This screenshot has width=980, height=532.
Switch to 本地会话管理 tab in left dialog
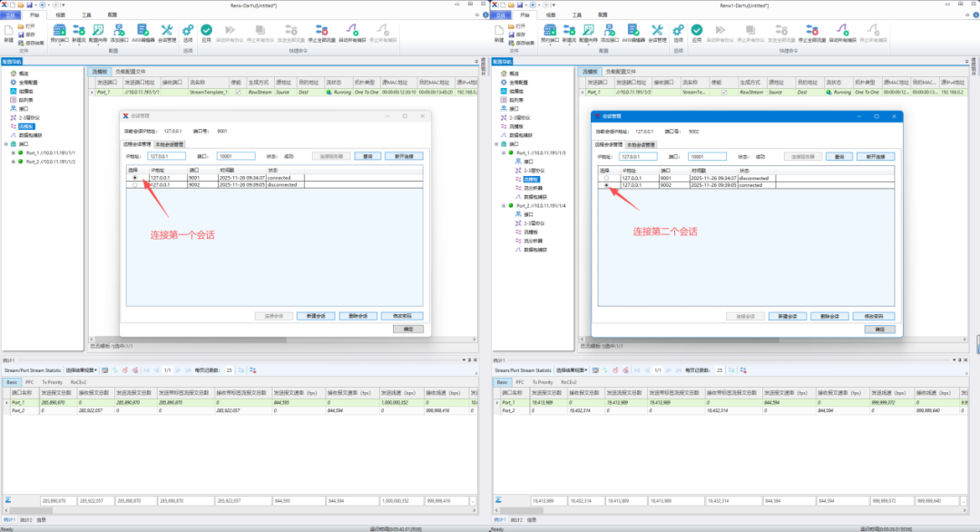click(170, 143)
